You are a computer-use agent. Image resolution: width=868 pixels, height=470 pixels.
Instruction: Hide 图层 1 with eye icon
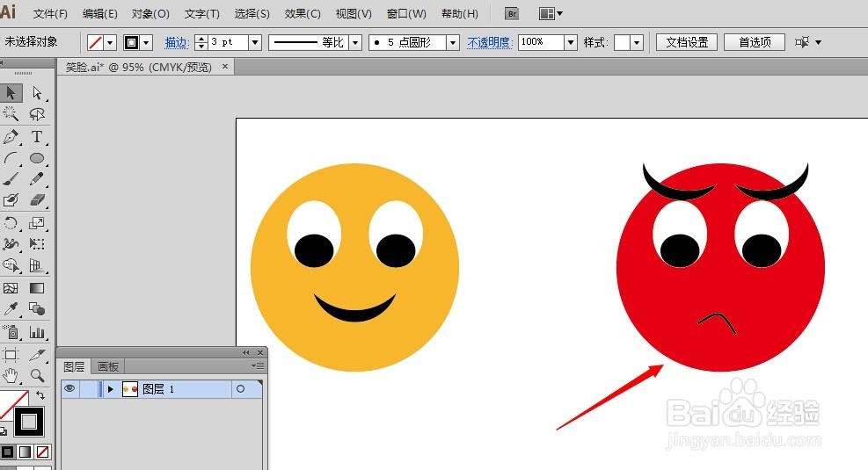coord(69,388)
